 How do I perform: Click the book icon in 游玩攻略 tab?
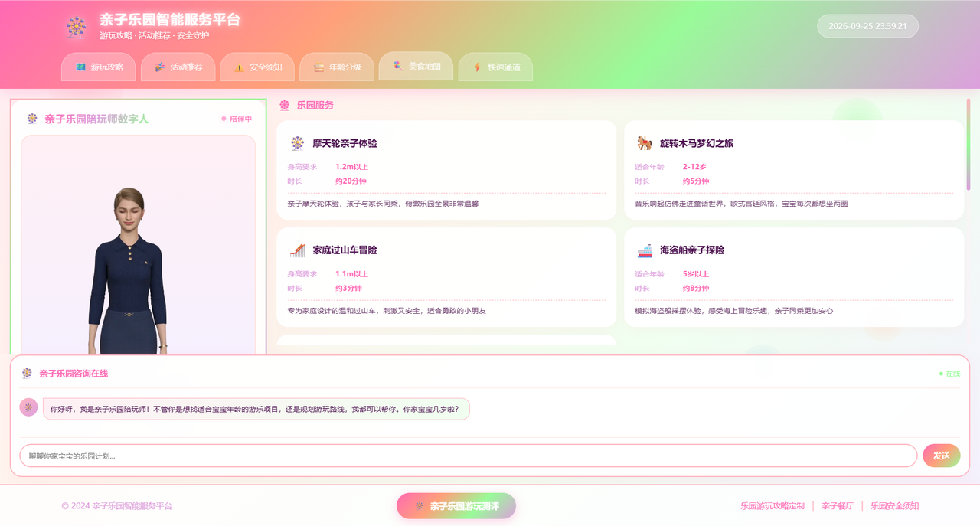pyautogui.click(x=80, y=67)
